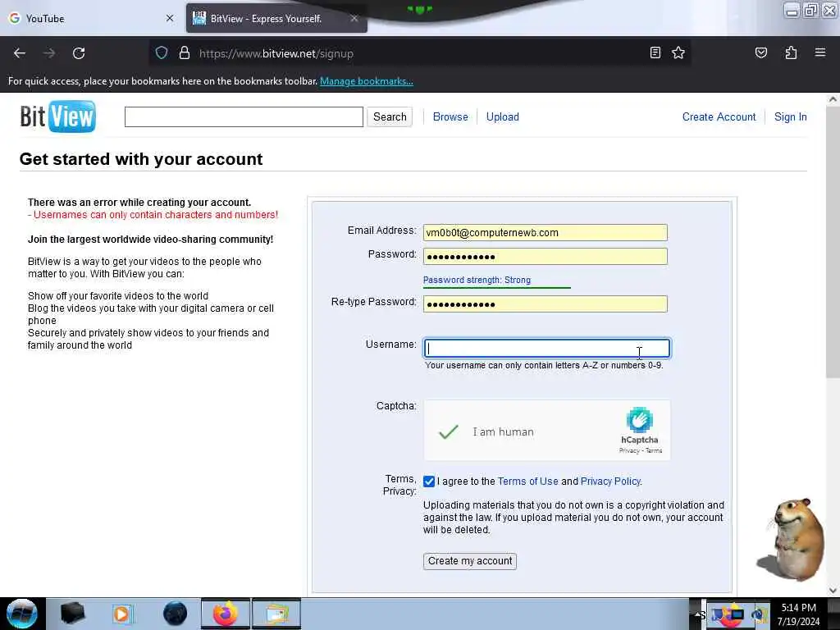Toggle reader view icon in address bar
840x630 pixels.
click(655, 52)
